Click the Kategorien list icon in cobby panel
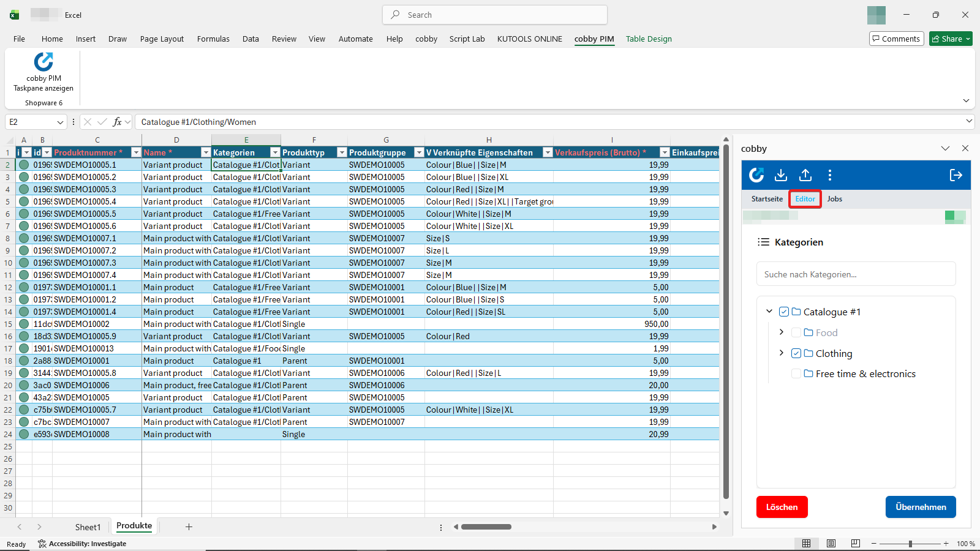Image resolution: width=980 pixels, height=551 pixels. (764, 242)
